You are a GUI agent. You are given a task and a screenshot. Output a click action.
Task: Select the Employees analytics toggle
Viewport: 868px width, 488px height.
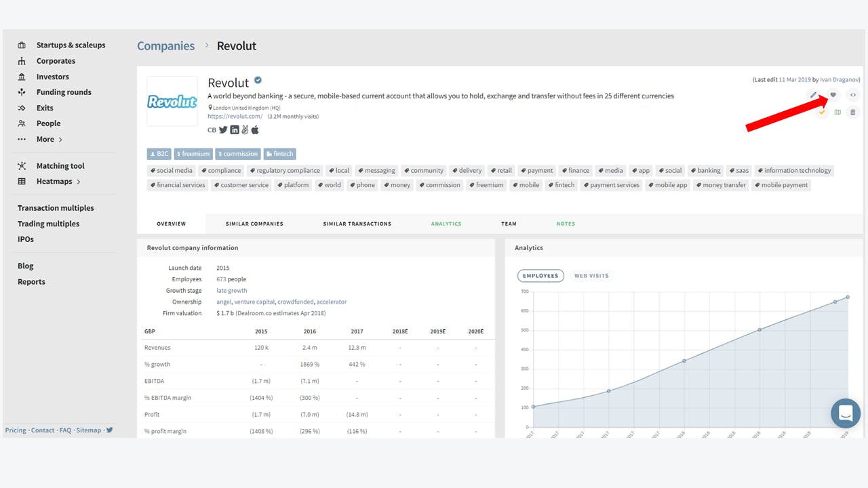point(540,276)
